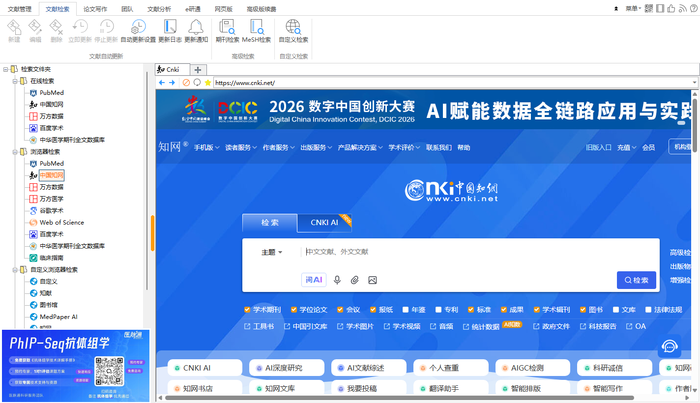Screen dimensions: 700x403
Task: Open the RSS feed icon at top right
Action: click(x=682, y=8)
